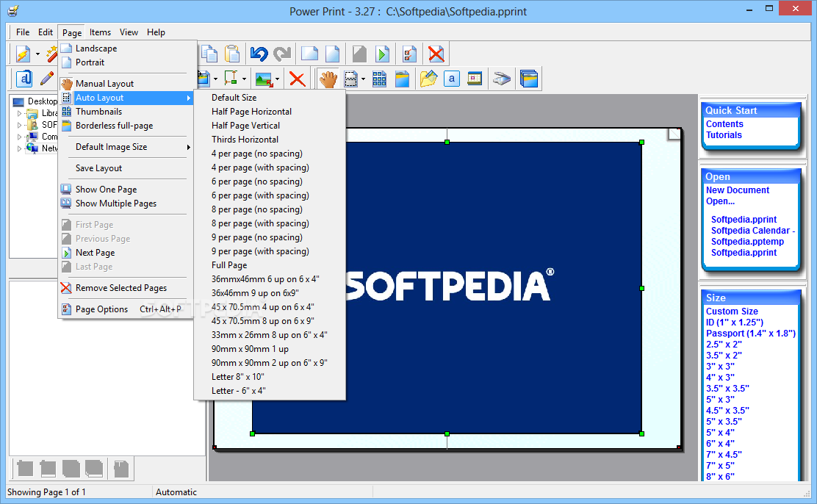Click borderless full-page toolbar icon
The image size is (817, 504).
[x=402, y=79]
